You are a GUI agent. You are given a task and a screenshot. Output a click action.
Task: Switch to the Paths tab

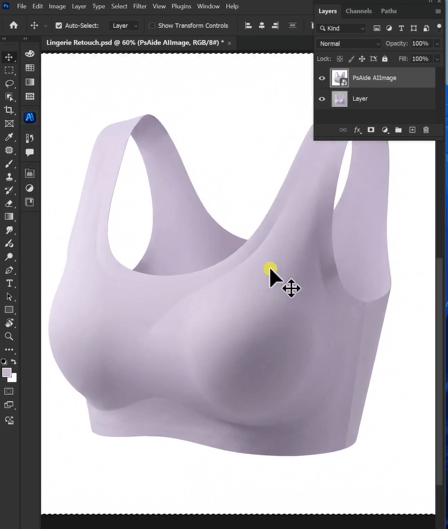tap(389, 11)
